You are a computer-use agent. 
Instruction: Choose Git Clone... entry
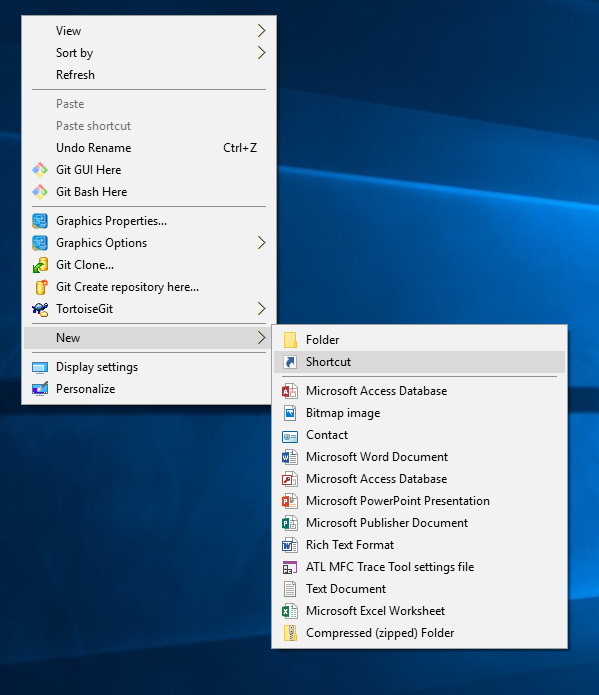149,265
